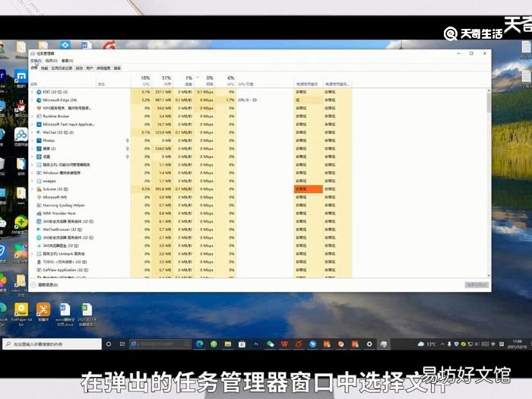Click the Sub.exe process icon

pos(39,189)
